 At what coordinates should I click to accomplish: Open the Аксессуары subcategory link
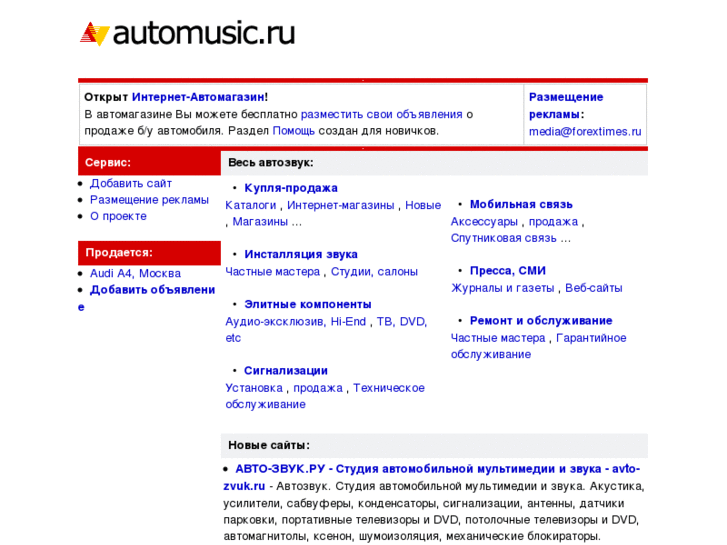click(x=484, y=222)
